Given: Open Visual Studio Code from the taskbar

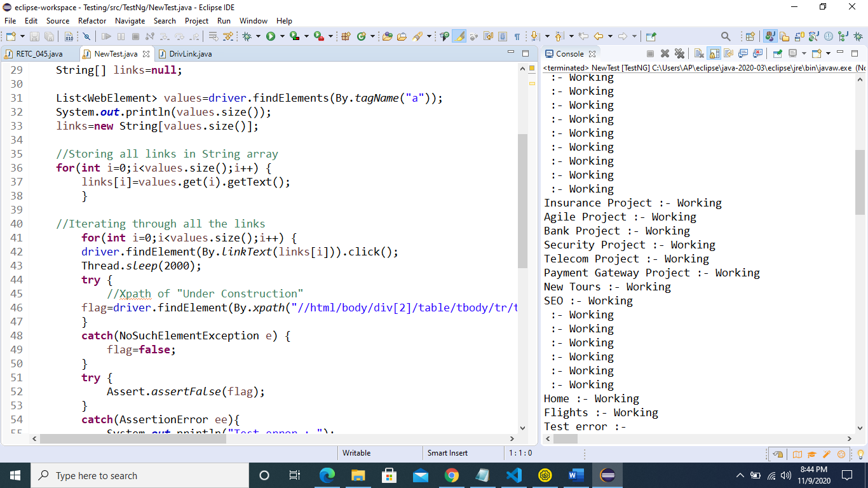Looking at the screenshot, I should [514, 475].
